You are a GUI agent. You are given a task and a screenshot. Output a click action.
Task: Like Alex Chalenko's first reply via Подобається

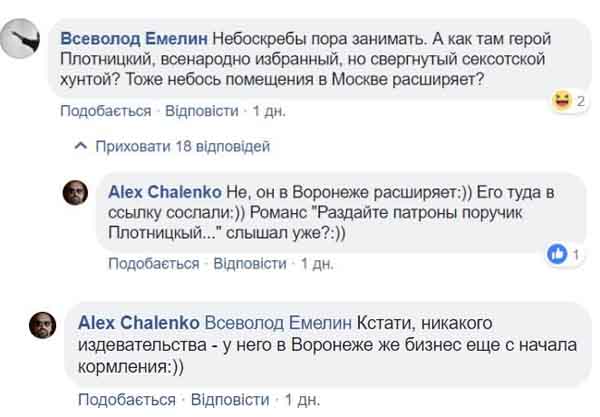pos(153,263)
